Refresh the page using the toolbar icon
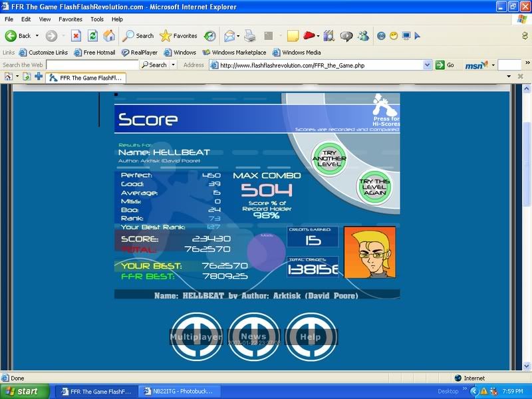This screenshot has width=532, height=399. 93,36
